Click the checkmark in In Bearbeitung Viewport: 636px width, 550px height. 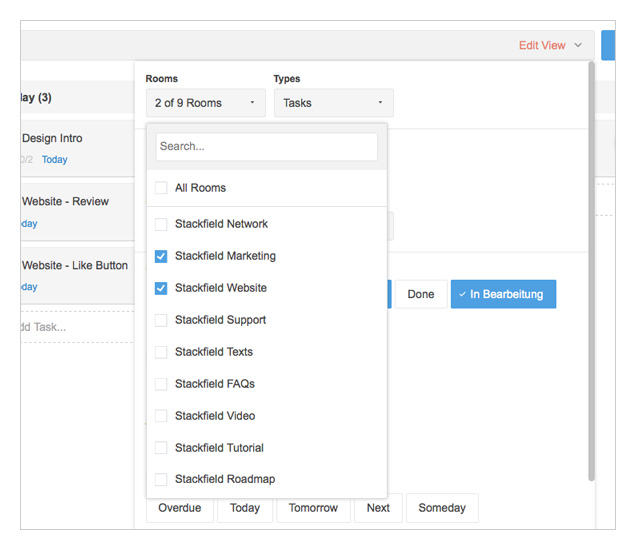coord(462,294)
